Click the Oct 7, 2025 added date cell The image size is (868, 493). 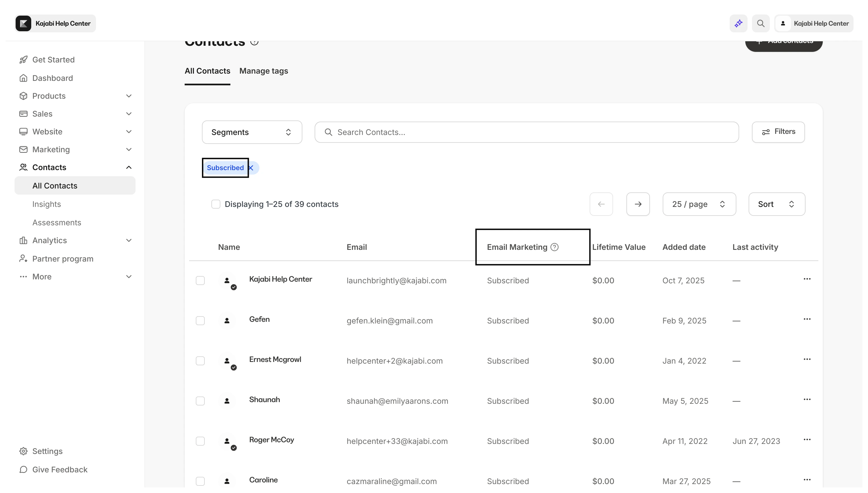tap(683, 281)
